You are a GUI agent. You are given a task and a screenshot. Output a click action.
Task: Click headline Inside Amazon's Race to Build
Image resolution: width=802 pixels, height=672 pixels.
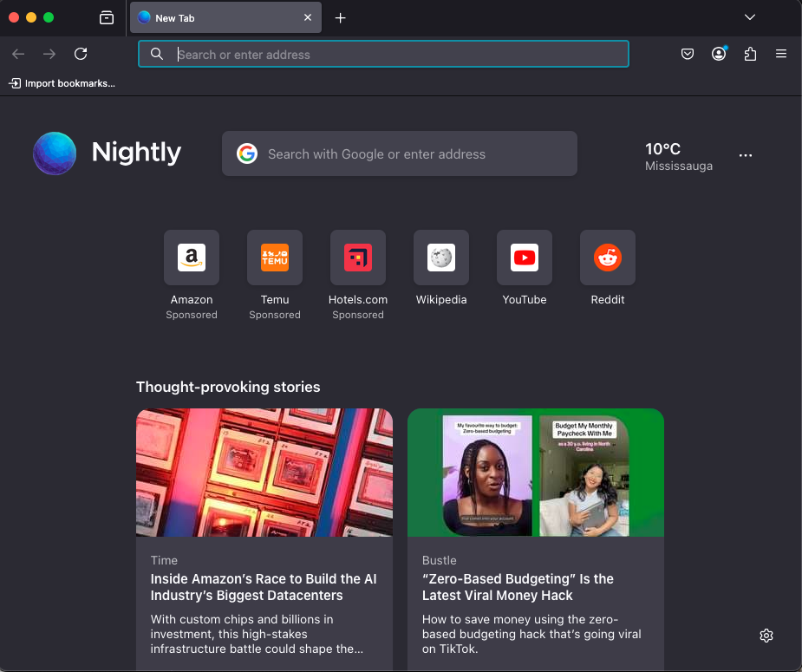point(264,587)
